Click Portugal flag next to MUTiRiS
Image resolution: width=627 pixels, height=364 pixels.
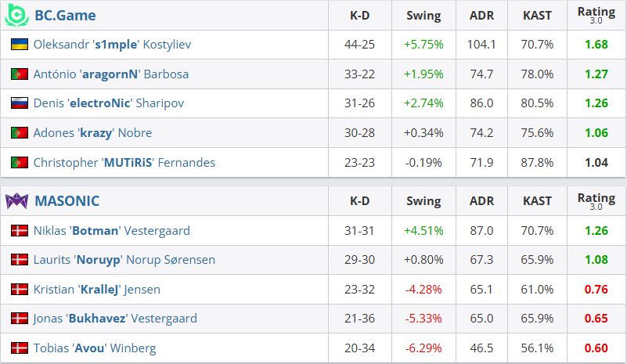20,162
